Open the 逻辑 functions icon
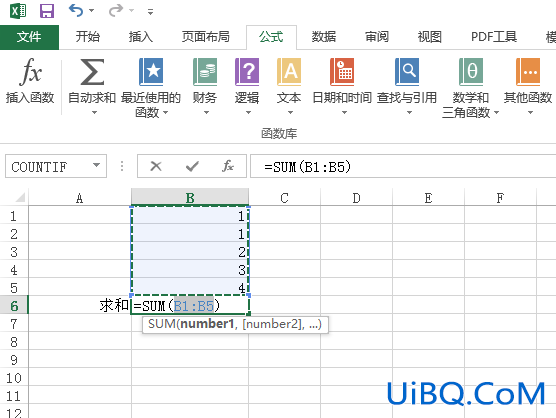The width and height of the screenshot is (556, 418). [x=247, y=72]
